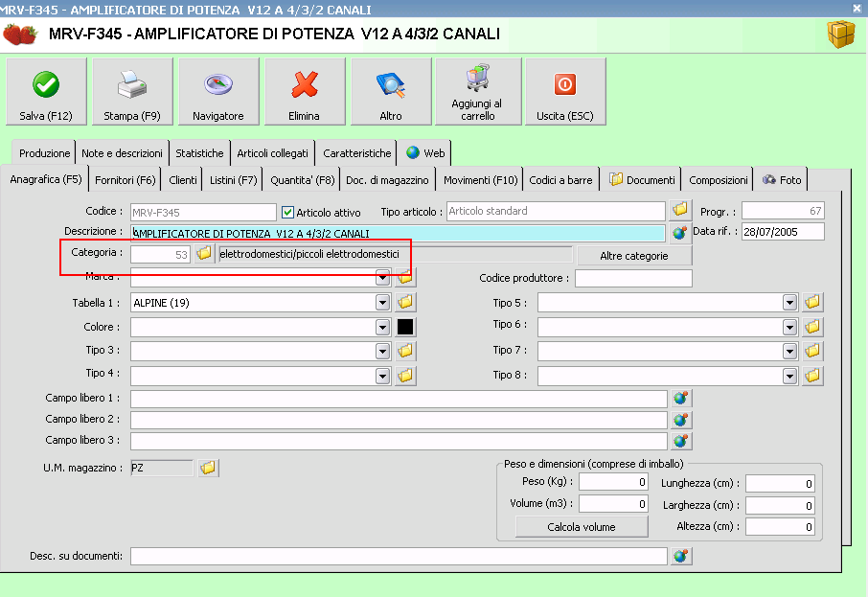Click the Data rif. date field
The height and width of the screenshot is (597, 868).
[784, 232]
